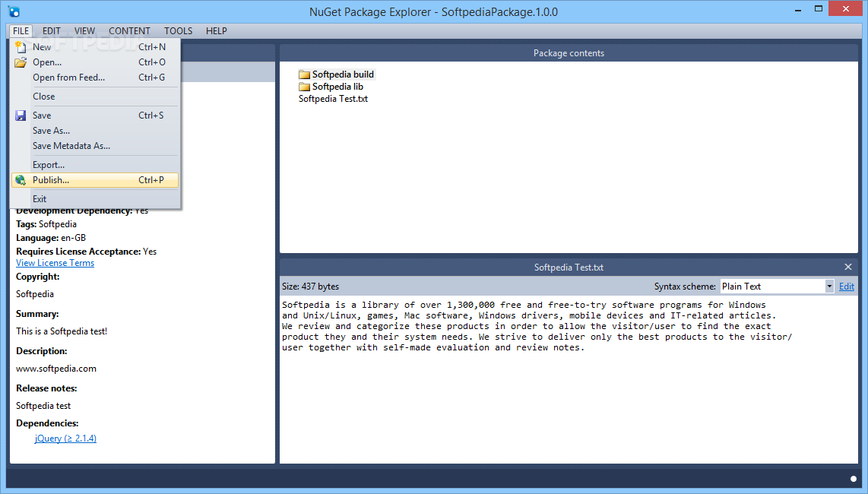Click the 'Tags: Softpedia' text
This screenshot has height=494, width=868.
tap(46, 224)
